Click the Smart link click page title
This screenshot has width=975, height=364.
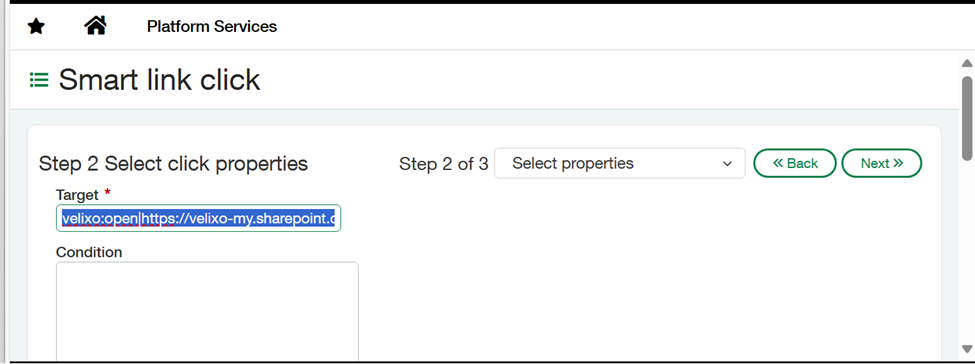[159, 80]
